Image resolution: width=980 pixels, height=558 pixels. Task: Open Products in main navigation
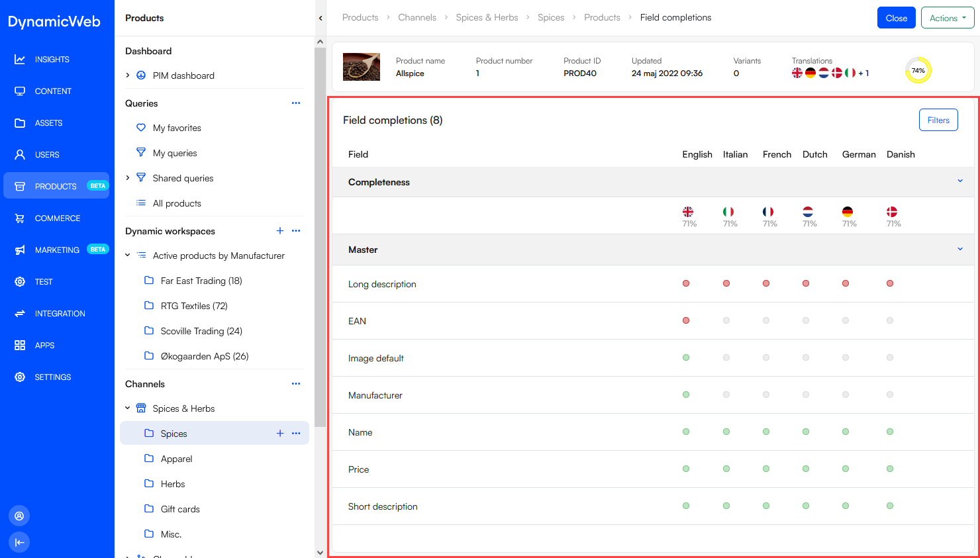pyautogui.click(x=56, y=186)
